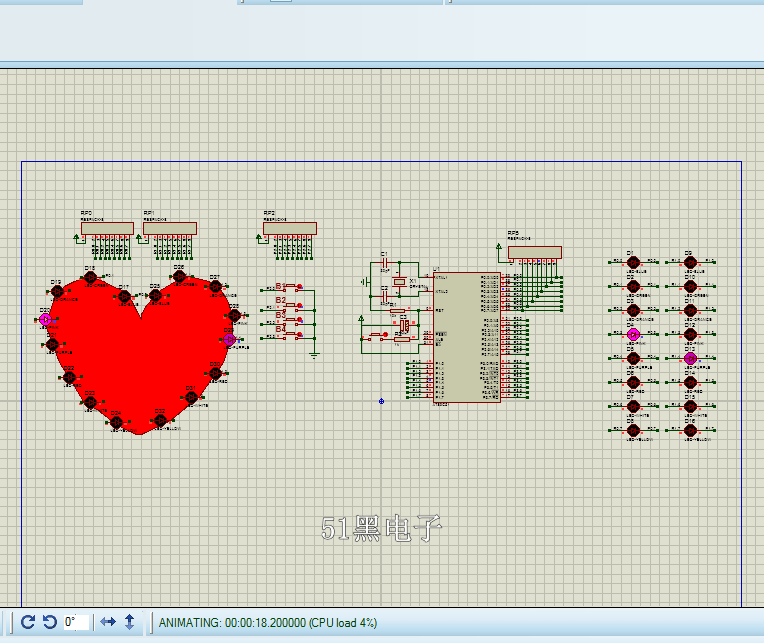Select LED D28 on the heart's right
The image size is (764, 643).
point(234,315)
